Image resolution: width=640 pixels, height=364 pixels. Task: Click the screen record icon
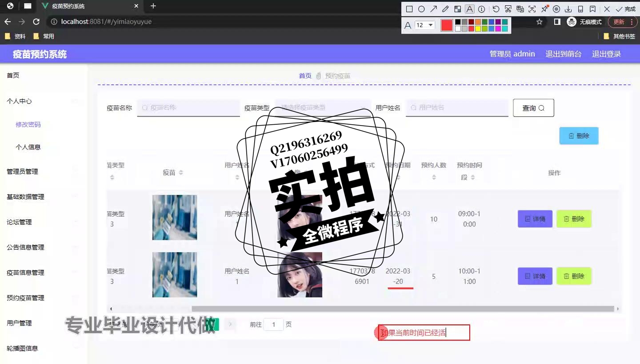556,9
